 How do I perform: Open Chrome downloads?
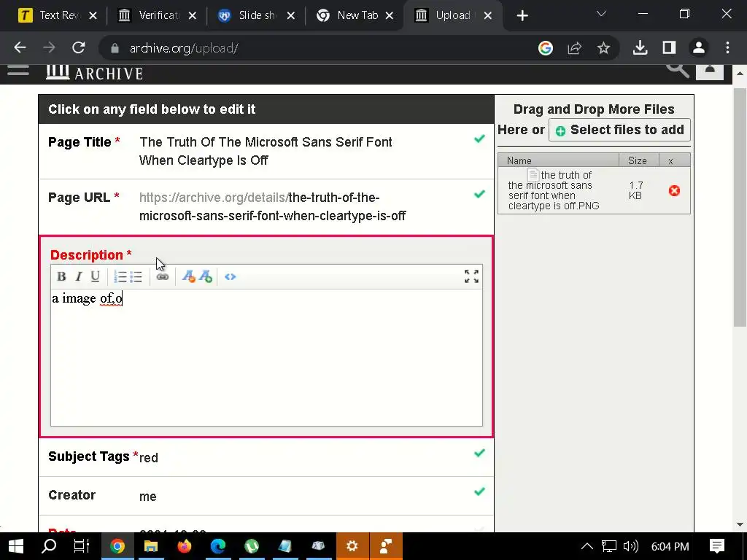pyautogui.click(x=640, y=47)
